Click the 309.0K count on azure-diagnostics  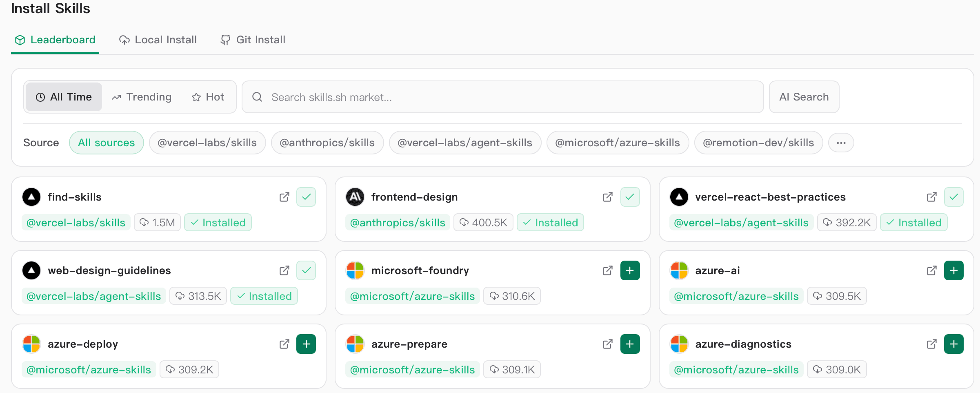tap(837, 370)
